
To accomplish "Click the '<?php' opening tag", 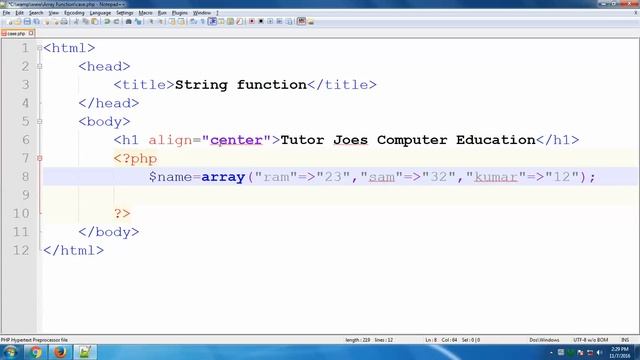I will [135, 158].
